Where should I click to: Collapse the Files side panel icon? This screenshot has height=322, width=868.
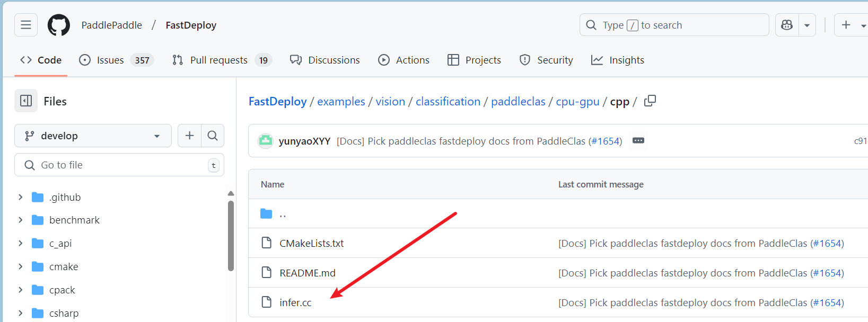point(26,101)
